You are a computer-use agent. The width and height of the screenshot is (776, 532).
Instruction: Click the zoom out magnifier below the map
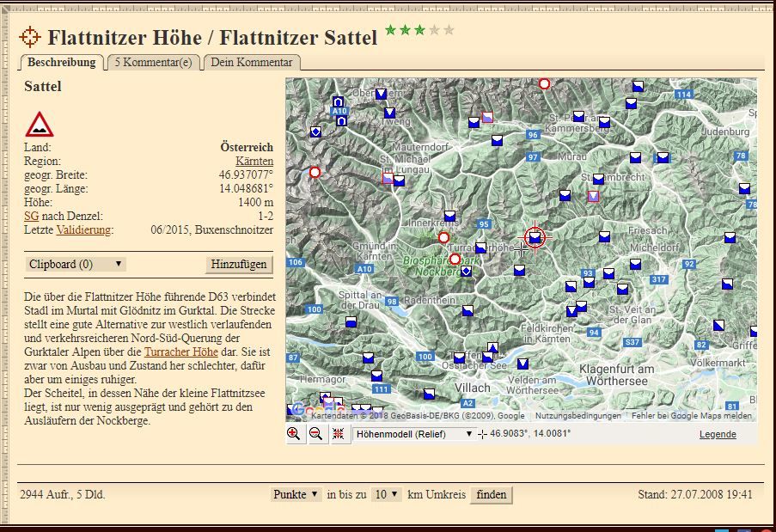coord(316,434)
